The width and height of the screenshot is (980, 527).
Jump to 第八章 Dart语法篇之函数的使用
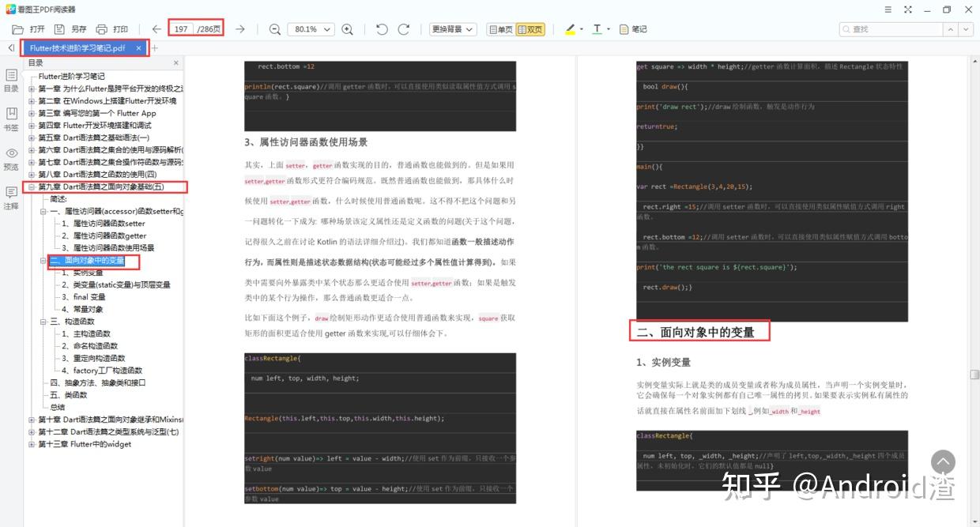click(97, 175)
